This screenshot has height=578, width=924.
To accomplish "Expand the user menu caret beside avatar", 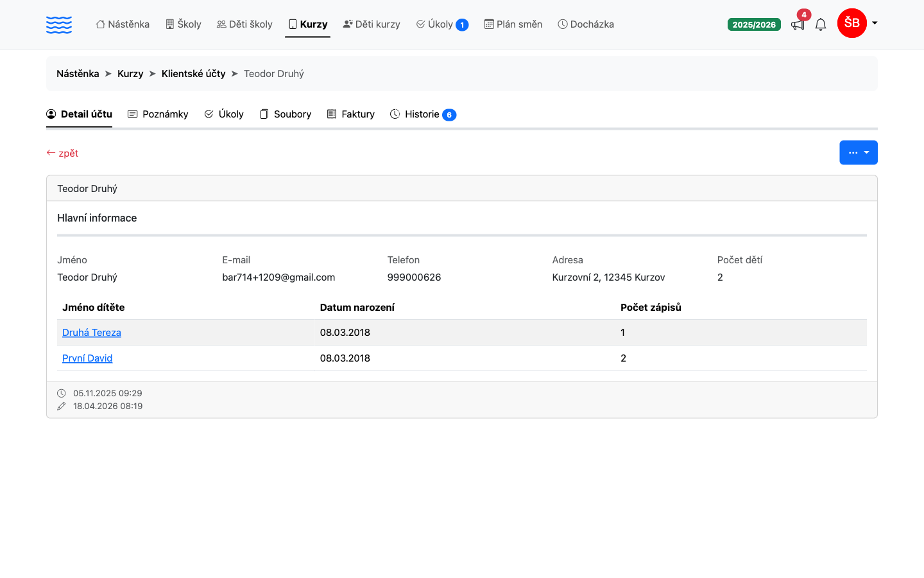I will pyautogui.click(x=875, y=23).
